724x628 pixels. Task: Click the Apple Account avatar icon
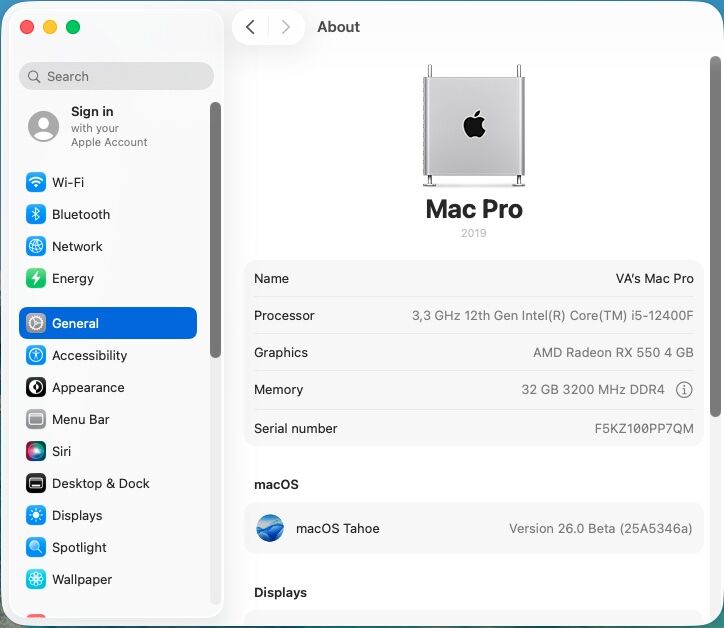43,126
